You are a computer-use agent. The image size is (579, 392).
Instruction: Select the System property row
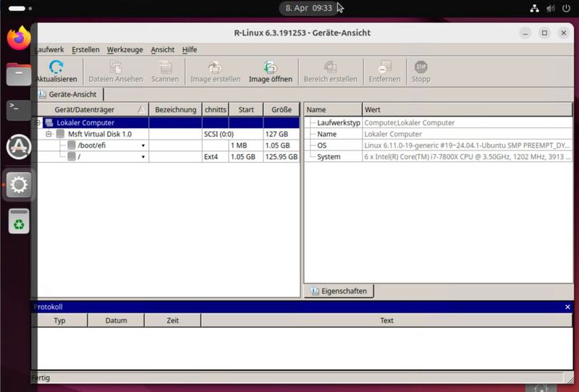point(439,157)
